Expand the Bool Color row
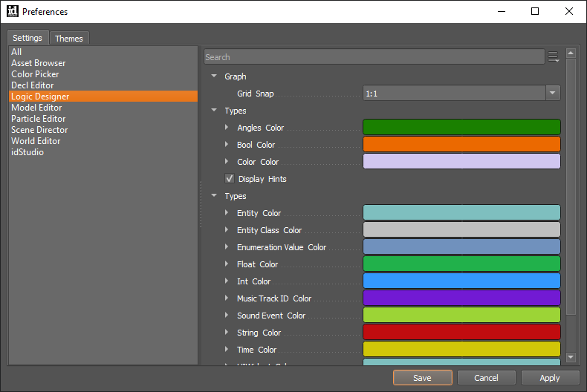587x392 pixels. click(x=227, y=144)
